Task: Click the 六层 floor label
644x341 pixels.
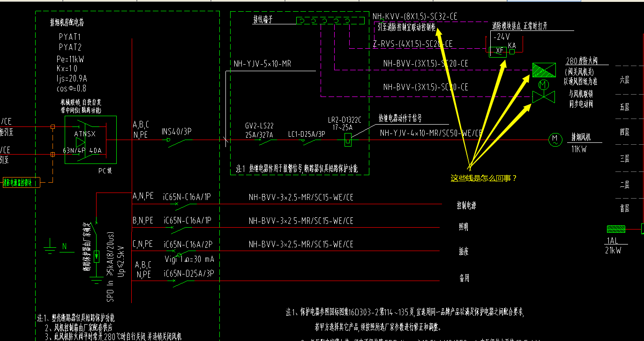Action: [x=624, y=80]
